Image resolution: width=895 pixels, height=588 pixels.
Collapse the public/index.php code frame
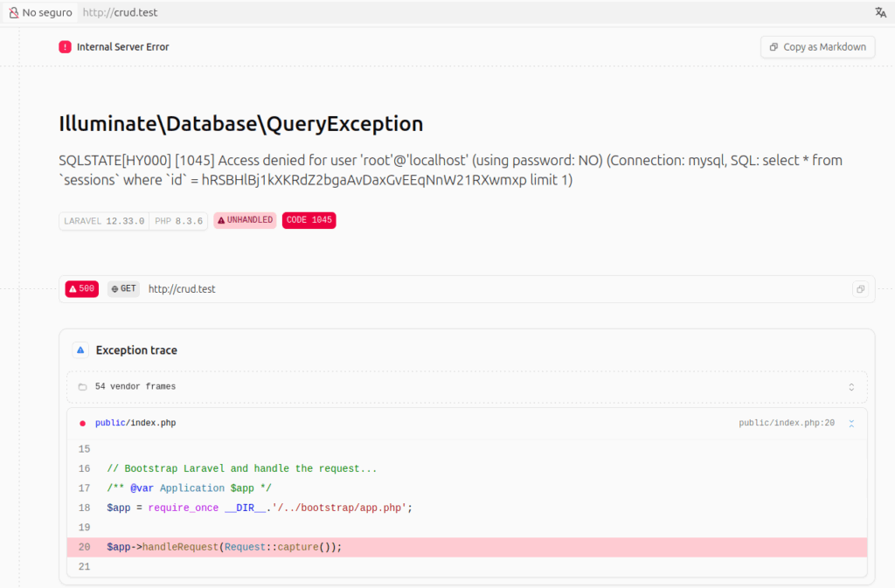tap(851, 423)
